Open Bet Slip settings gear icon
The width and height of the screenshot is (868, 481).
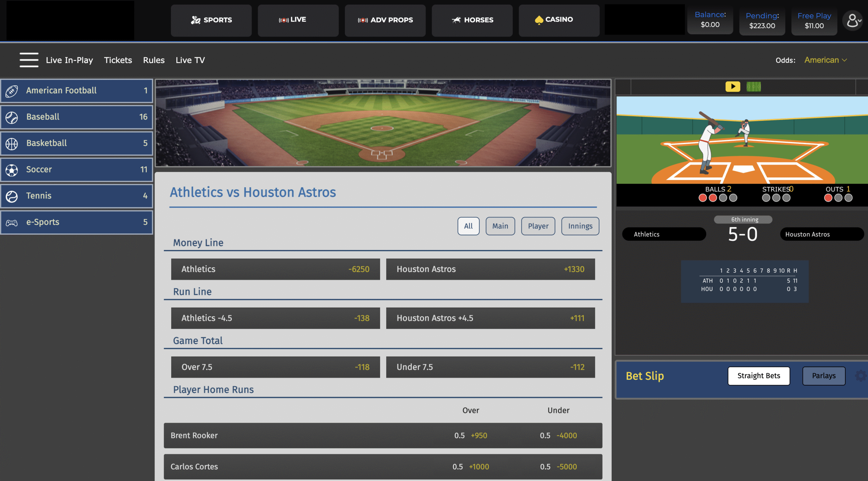point(861,376)
